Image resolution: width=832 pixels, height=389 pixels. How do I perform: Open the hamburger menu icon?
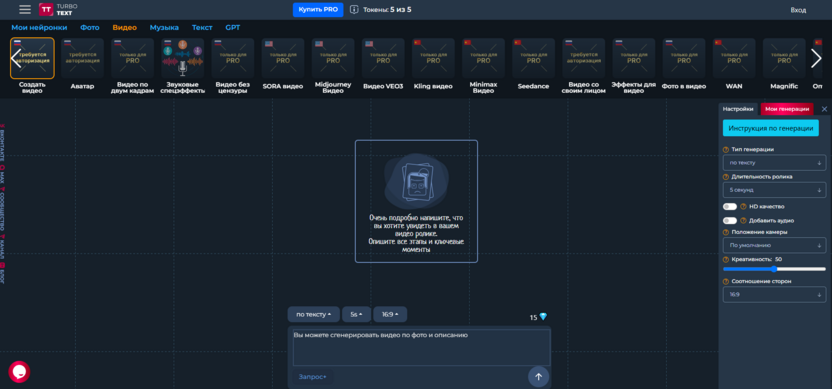pos(25,10)
